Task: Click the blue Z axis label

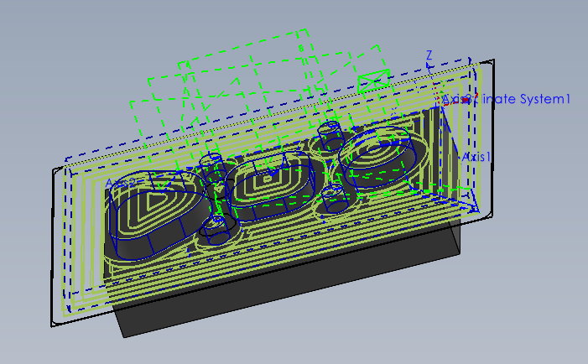Action: [x=429, y=55]
